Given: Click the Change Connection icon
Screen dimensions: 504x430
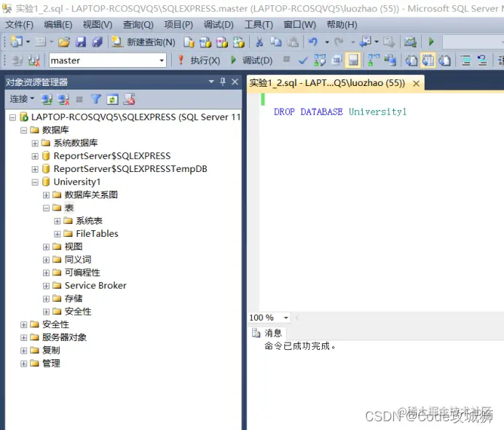Looking at the screenshot, I should [x=34, y=60].
